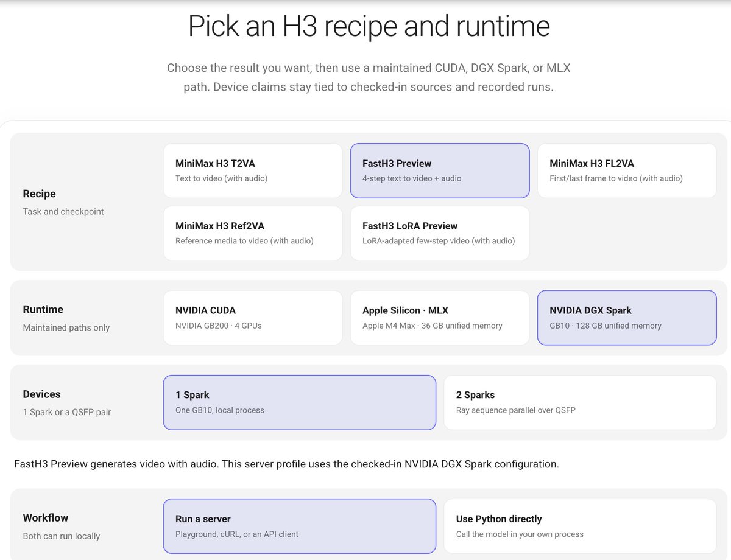The width and height of the screenshot is (731, 560).
Task: Pick the MiniMax H3 FL2VA recipe
Action: click(x=627, y=170)
